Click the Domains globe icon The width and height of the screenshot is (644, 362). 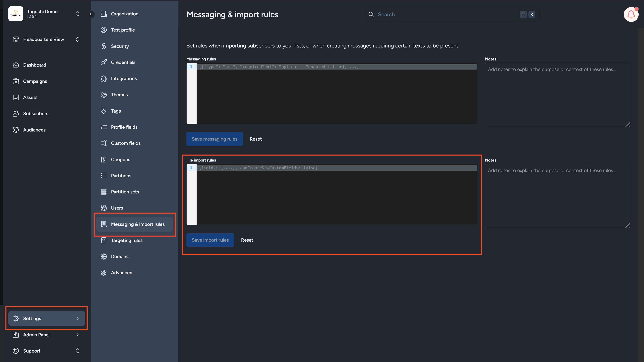point(103,256)
